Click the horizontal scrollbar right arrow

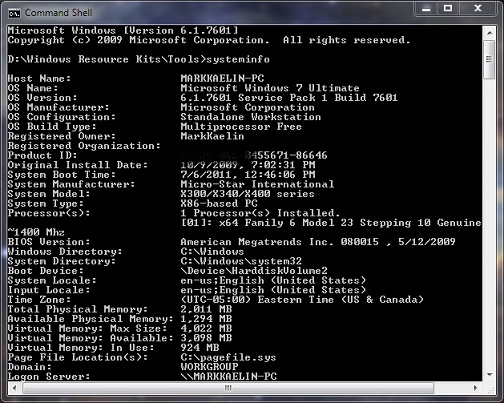(476, 388)
